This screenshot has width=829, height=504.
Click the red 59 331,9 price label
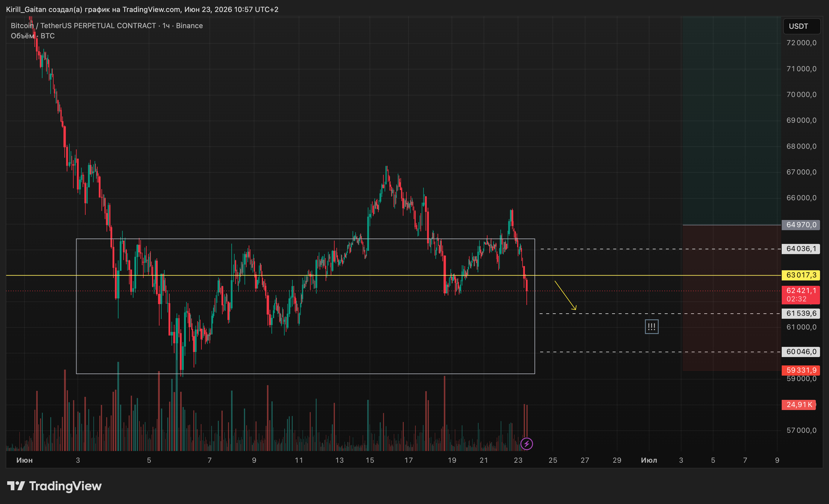click(x=801, y=371)
